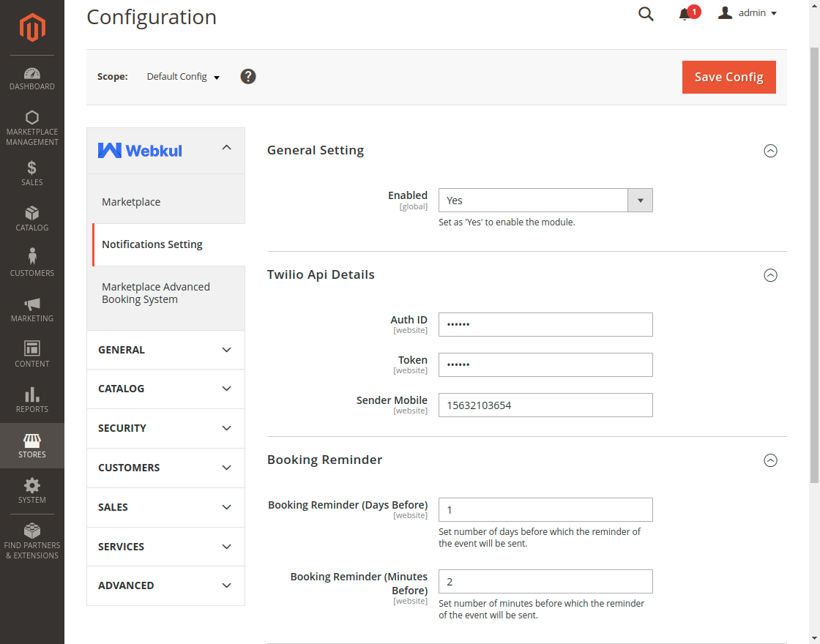Collapse the Twilio Api Details section
Image resolution: width=820 pixels, height=644 pixels.
pyautogui.click(x=770, y=275)
